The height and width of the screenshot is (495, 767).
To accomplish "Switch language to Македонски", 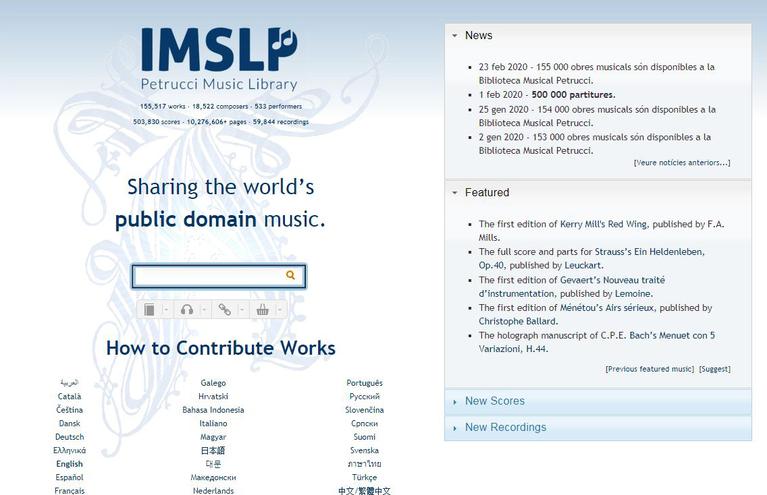I will pyautogui.click(x=213, y=477).
